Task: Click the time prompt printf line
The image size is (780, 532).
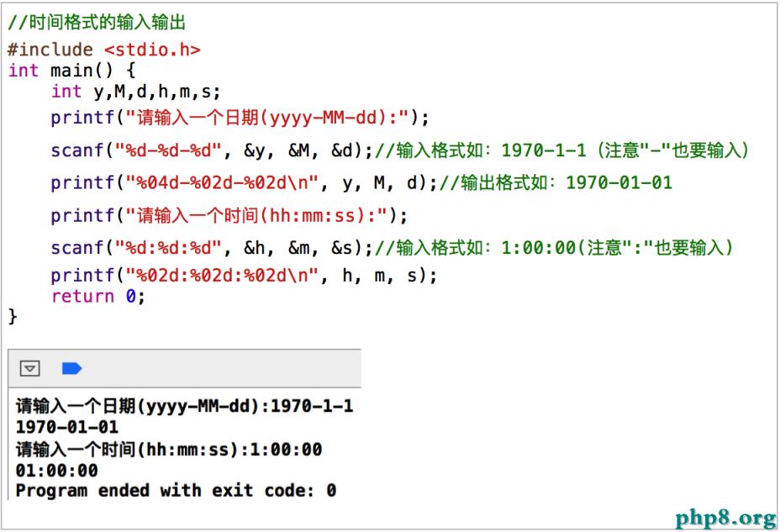Action: pos(229,215)
